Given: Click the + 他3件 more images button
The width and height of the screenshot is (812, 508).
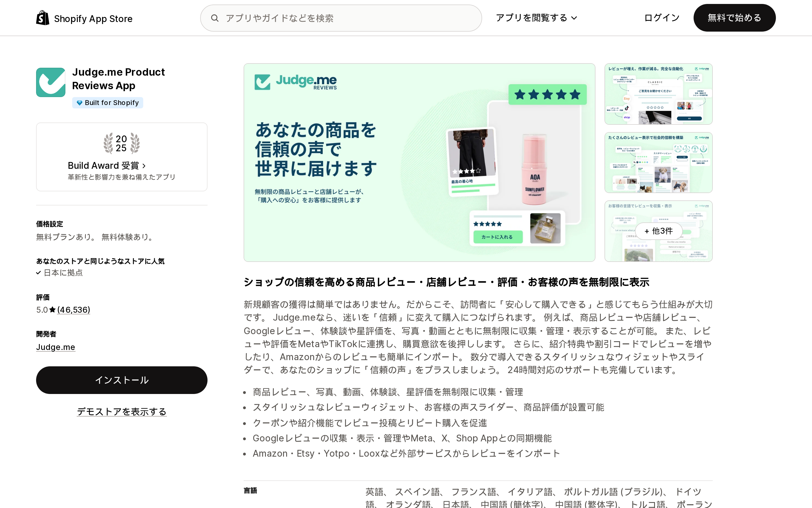Looking at the screenshot, I should [x=658, y=231].
